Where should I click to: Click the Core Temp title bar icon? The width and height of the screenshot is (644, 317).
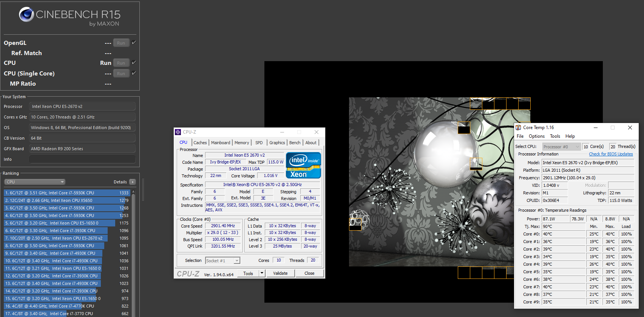(x=518, y=128)
